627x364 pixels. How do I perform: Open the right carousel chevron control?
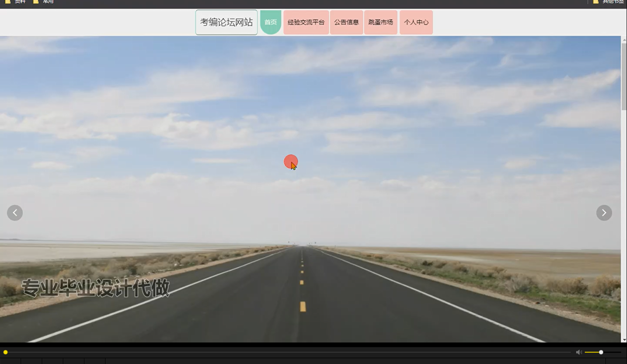(604, 213)
